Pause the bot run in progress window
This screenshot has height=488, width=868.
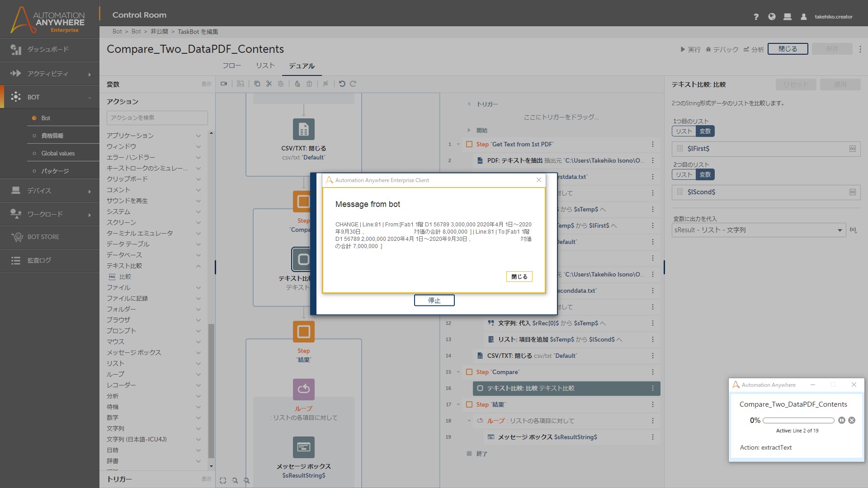pyautogui.click(x=841, y=420)
